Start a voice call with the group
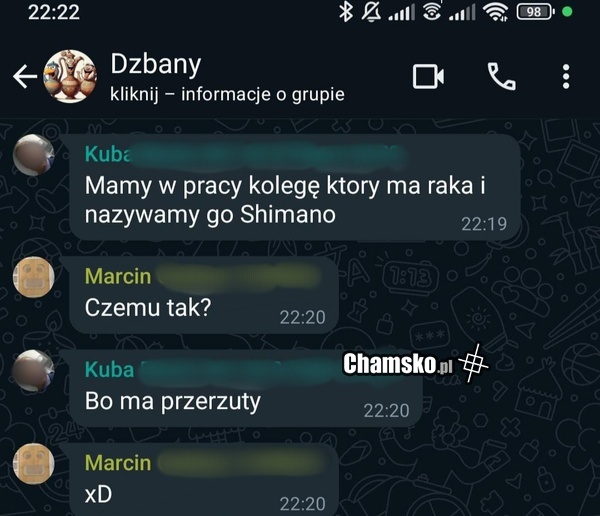600x516 pixels. pos(501,77)
